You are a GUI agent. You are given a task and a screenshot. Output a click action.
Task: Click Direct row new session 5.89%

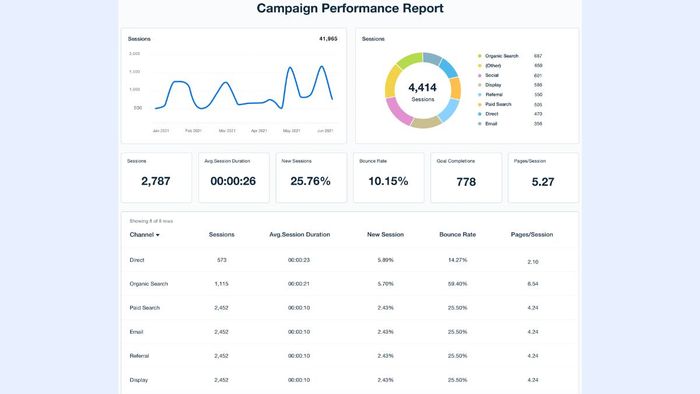pos(385,260)
